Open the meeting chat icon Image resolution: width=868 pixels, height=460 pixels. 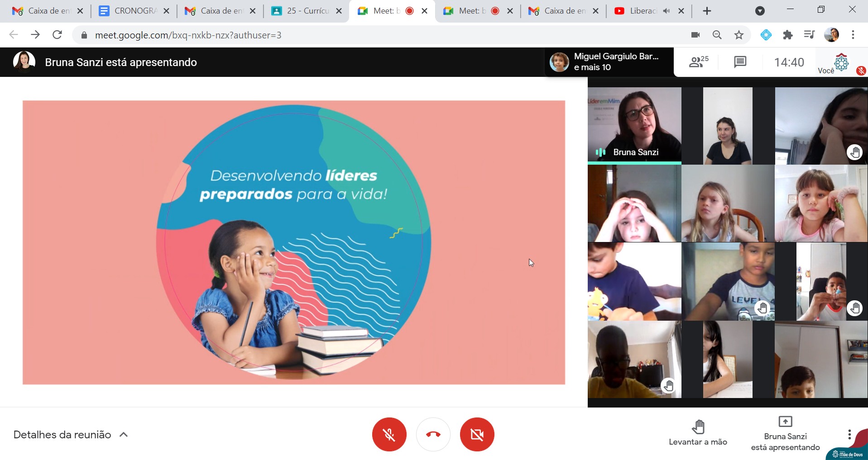pos(740,62)
